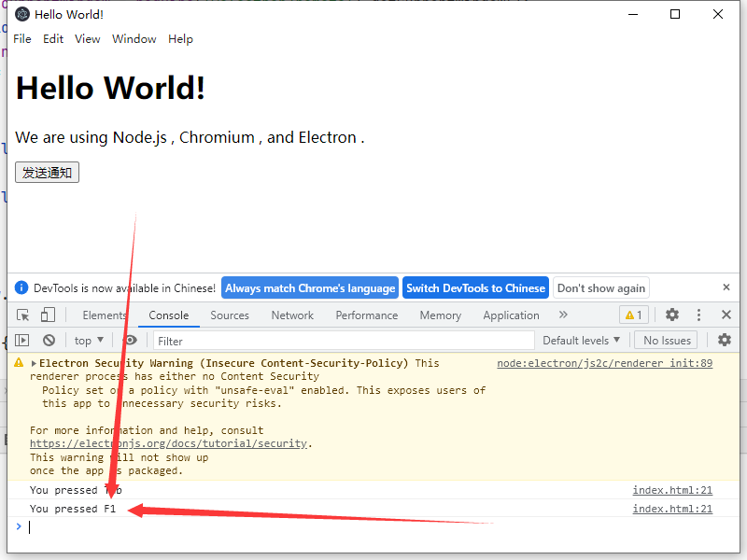Click the info icon in language infobar

pos(21,287)
